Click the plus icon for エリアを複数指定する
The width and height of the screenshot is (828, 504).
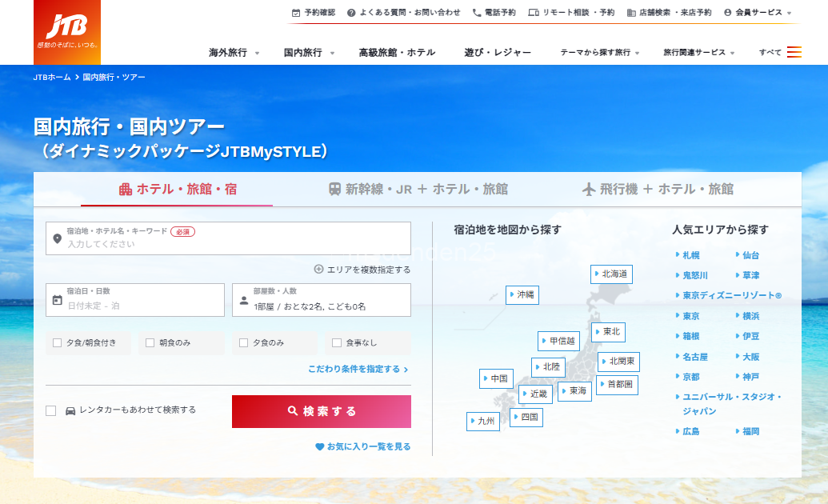pyautogui.click(x=318, y=270)
